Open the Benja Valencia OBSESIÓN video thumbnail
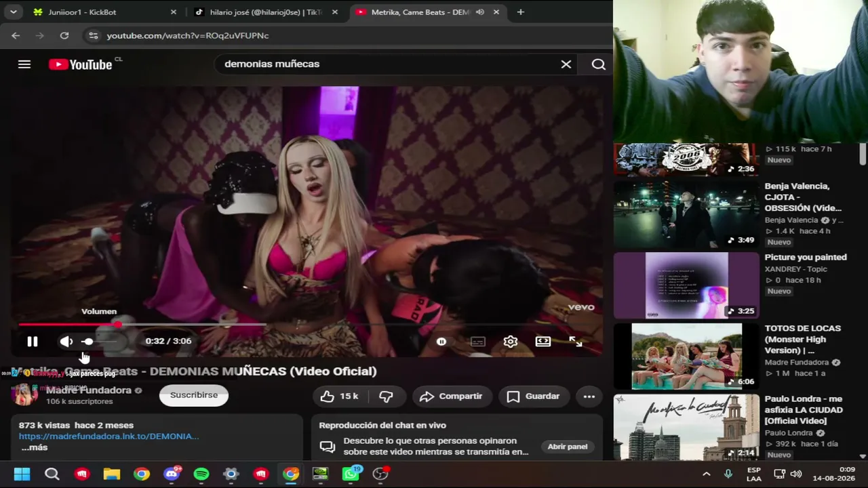This screenshot has width=868, height=488. tap(686, 213)
